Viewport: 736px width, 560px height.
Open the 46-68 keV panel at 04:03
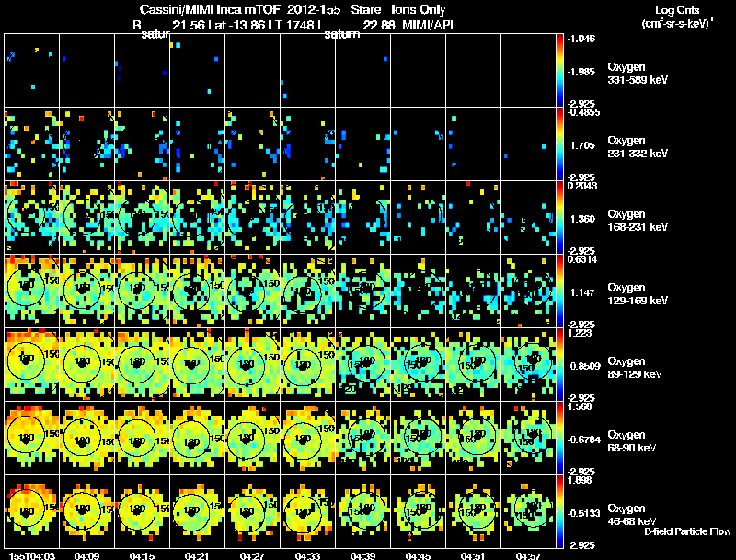coord(32,511)
